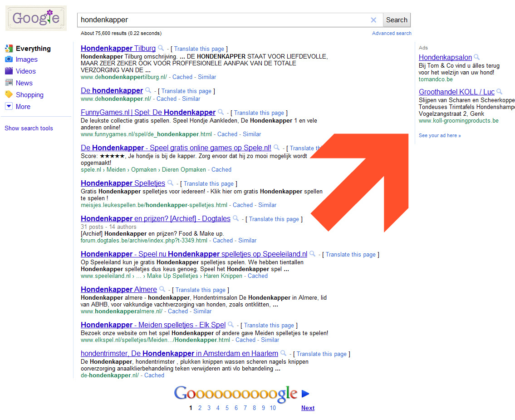Viewport: 515px width, 420px height.
Task: Preview Speeleiland.nl result magnifier icon
Action: click(312, 254)
